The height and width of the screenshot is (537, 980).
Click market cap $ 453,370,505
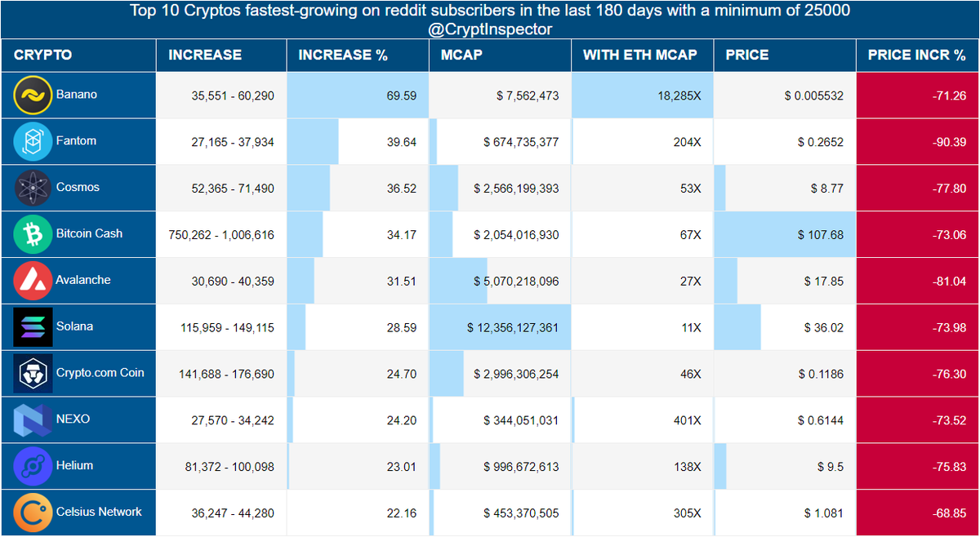(521, 514)
